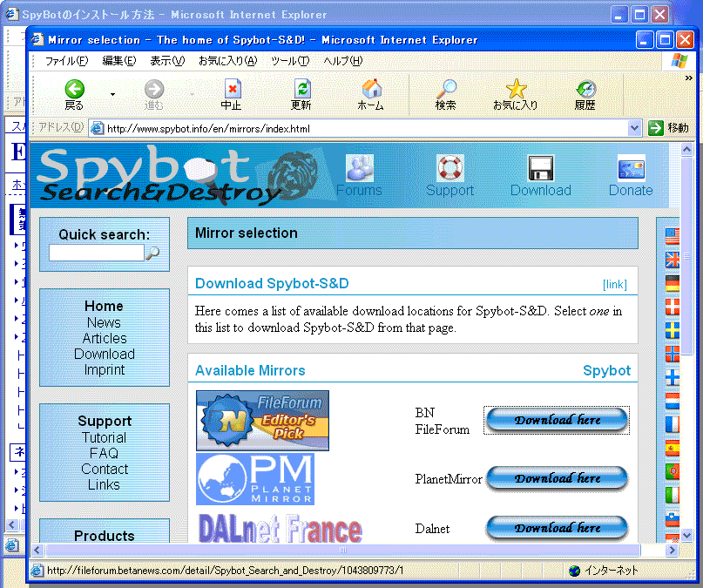This screenshot has height=588, width=703.
Task: Open the Articles sidebar link
Action: tap(105, 338)
